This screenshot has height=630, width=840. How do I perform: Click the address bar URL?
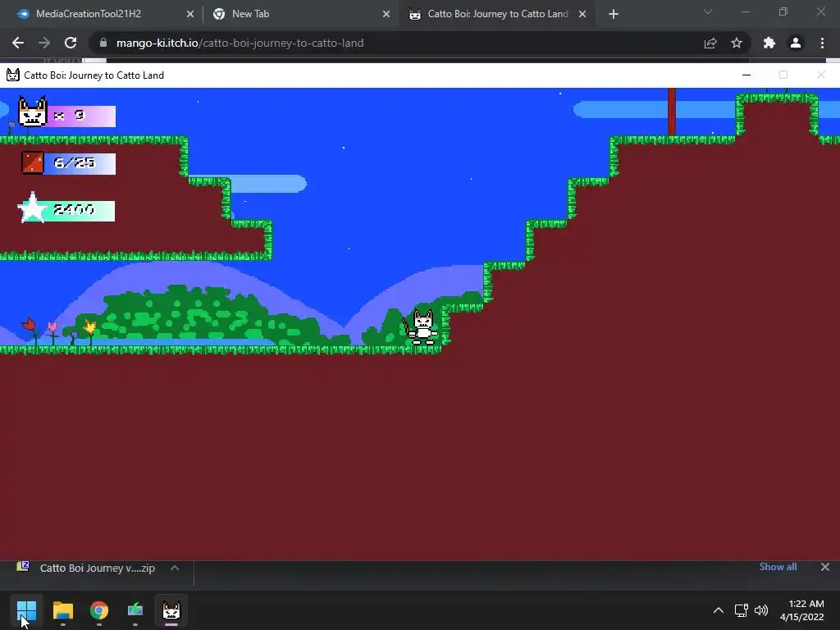(240, 43)
